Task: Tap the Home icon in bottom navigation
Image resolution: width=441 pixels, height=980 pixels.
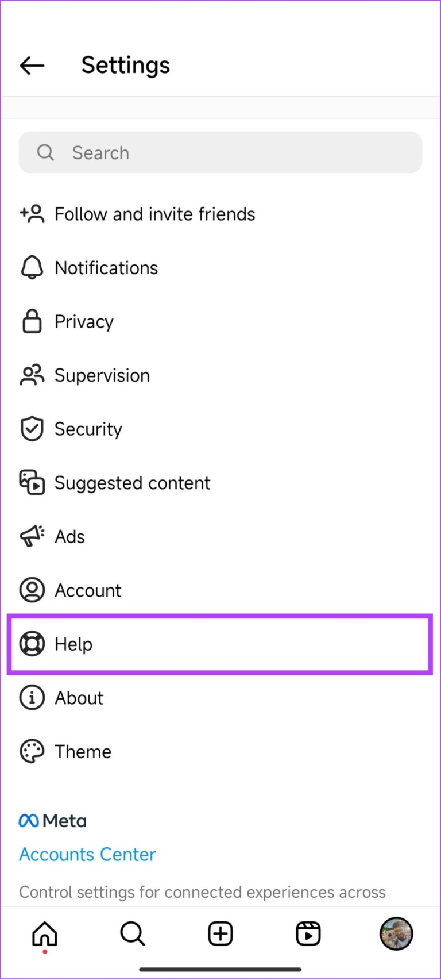Action: [x=44, y=934]
